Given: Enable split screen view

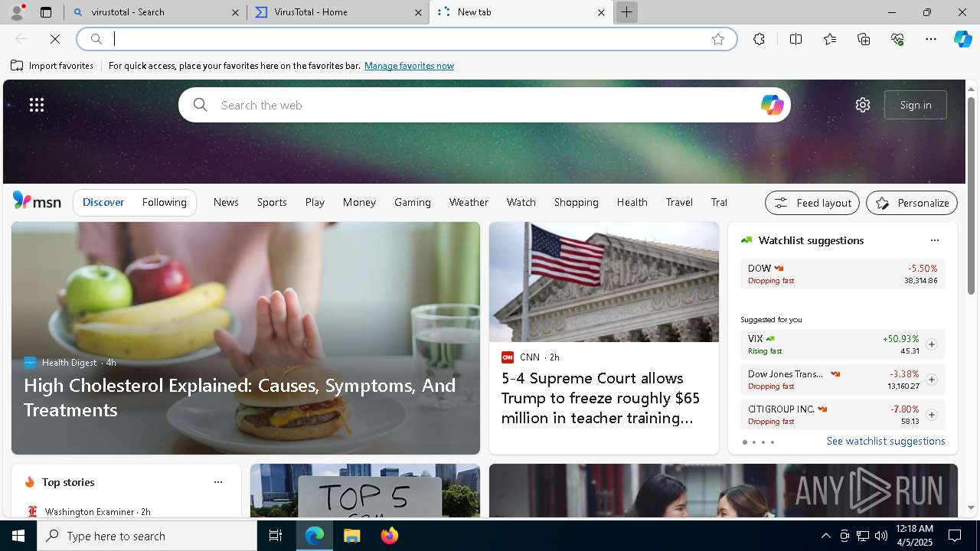Looking at the screenshot, I should (x=795, y=39).
